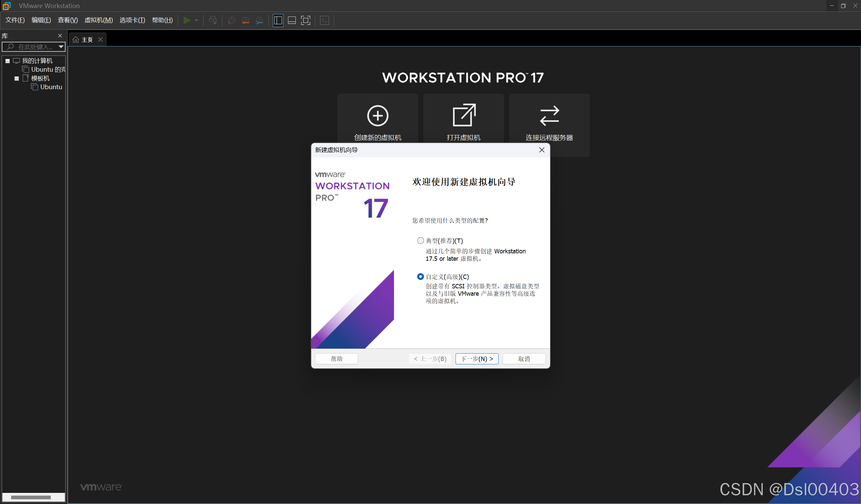
Task: Select the 自定义(高级)(C) radio option
Action: (420, 277)
